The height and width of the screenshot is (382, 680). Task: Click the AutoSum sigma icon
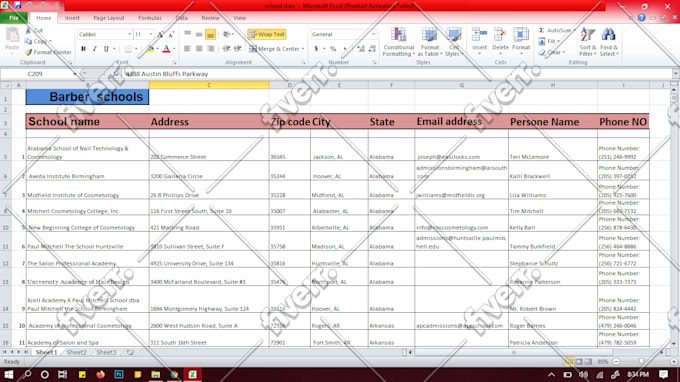tap(542, 30)
